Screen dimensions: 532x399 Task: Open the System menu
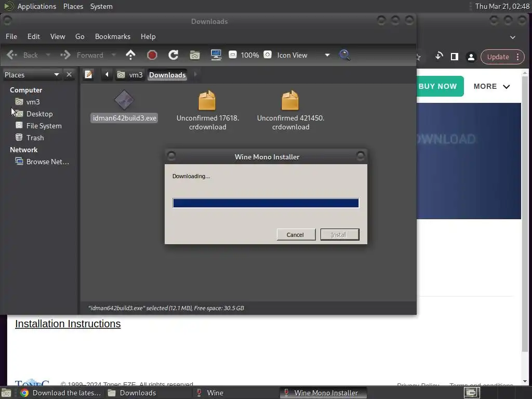[101, 6]
